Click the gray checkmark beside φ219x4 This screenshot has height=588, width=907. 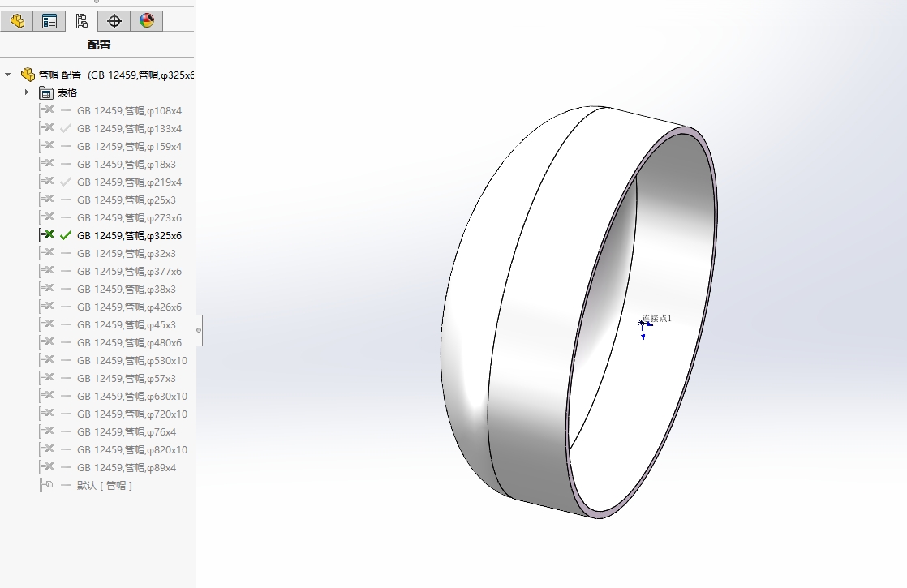click(66, 182)
